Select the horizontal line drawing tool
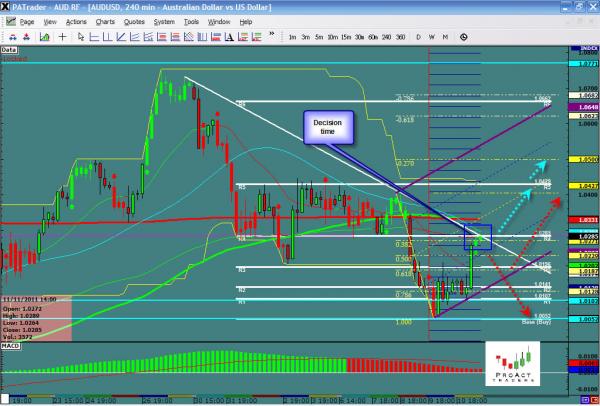The width and height of the screenshot is (600, 406). 94,37
